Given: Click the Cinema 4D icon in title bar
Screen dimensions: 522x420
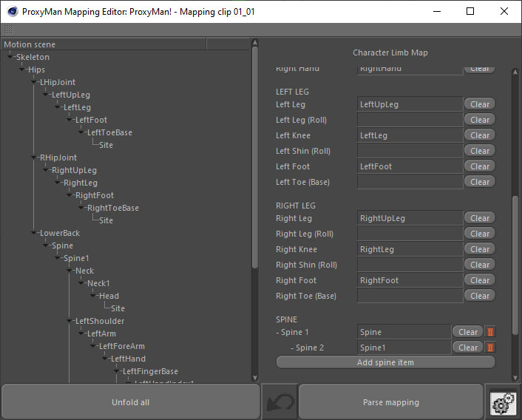Looking at the screenshot, I should pyautogui.click(x=10, y=12).
